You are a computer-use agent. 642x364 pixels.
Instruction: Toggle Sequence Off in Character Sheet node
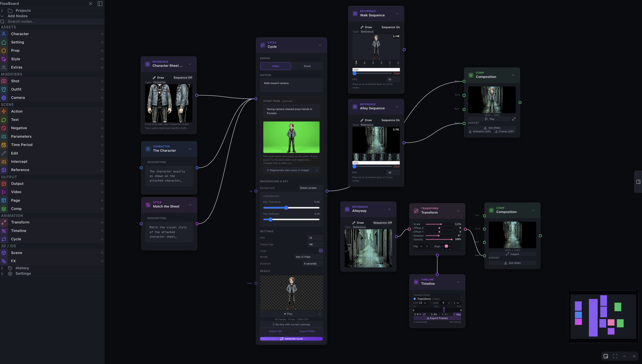pyautogui.click(x=183, y=78)
